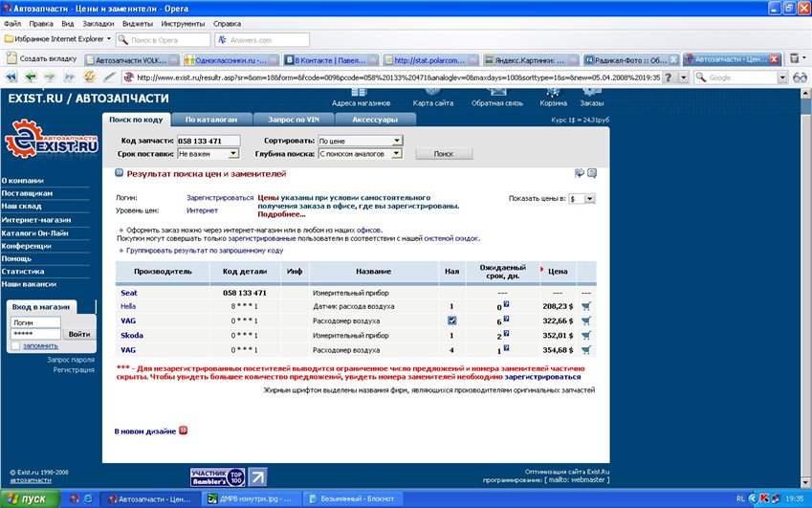
Task: Click the Регистрация link
Action: 74,369
